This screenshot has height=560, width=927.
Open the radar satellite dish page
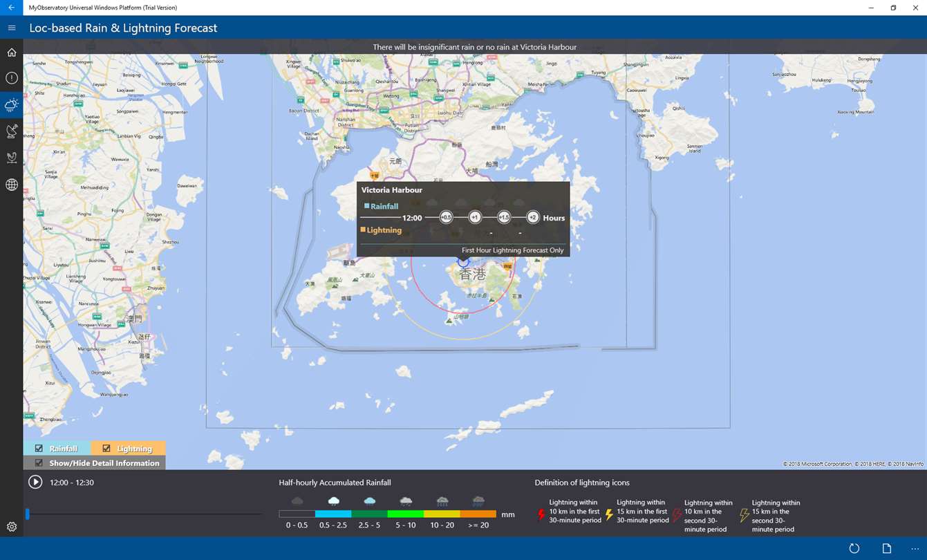coord(12,131)
